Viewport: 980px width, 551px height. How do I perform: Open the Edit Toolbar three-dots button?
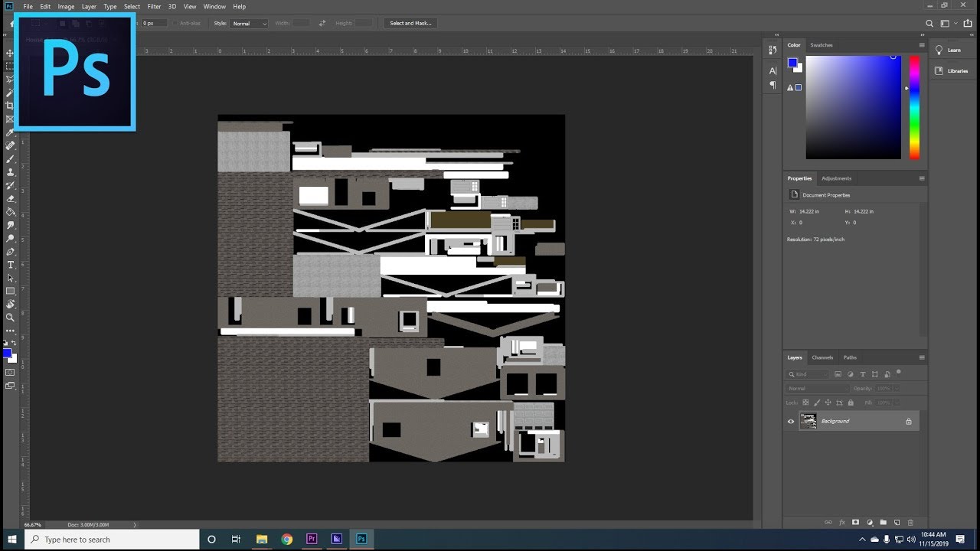pyautogui.click(x=10, y=331)
